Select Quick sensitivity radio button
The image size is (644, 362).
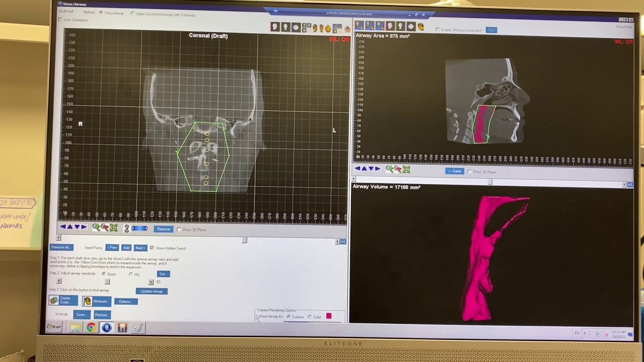click(104, 274)
